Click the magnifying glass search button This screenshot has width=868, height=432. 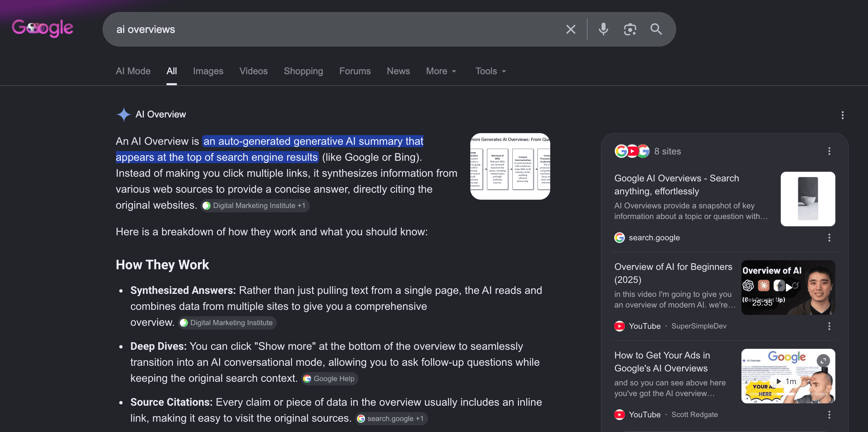[656, 29]
